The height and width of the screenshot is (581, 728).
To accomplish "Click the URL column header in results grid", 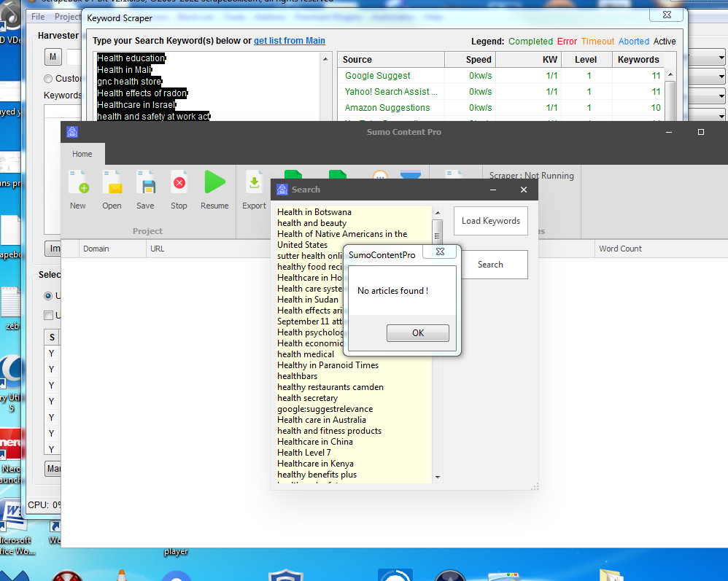I will pos(209,249).
